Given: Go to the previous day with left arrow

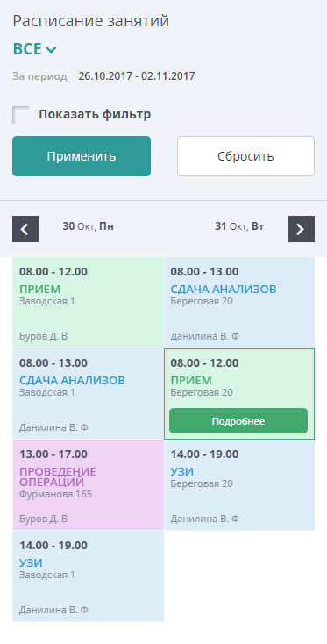Looking at the screenshot, I should tap(25, 229).
